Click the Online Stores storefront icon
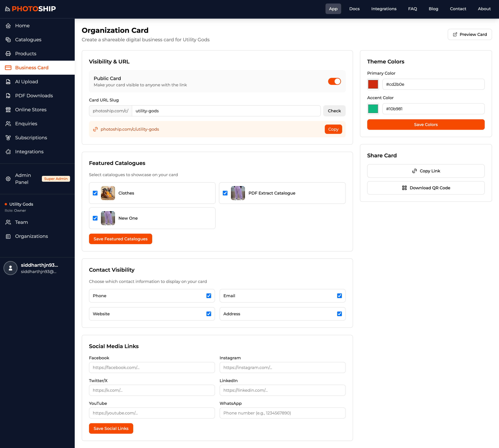The height and width of the screenshot is (448, 499). (x=8, y=110)
